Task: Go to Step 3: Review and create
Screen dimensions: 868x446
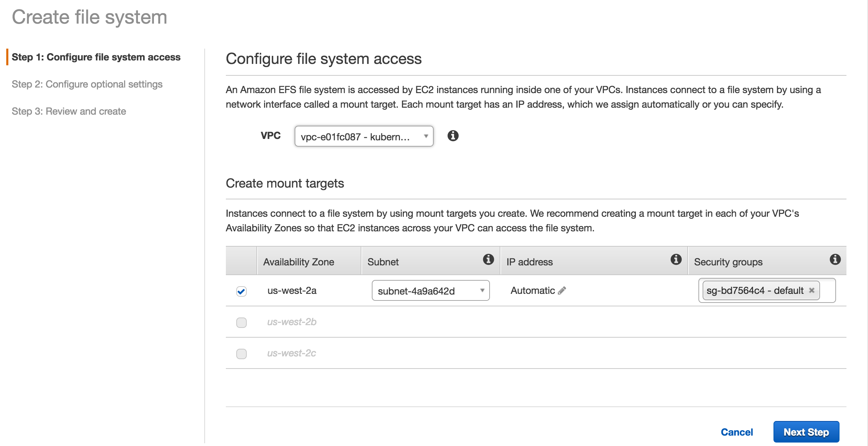Action: pyautogui.click(x=69, y=111)
